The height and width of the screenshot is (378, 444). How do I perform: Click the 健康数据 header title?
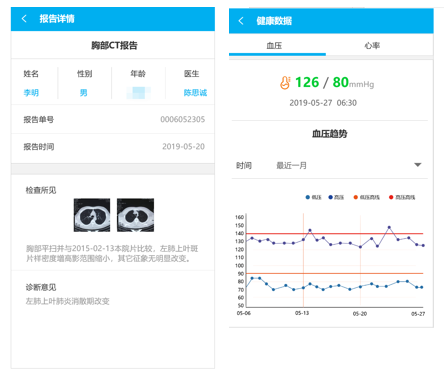pos(274,21)
